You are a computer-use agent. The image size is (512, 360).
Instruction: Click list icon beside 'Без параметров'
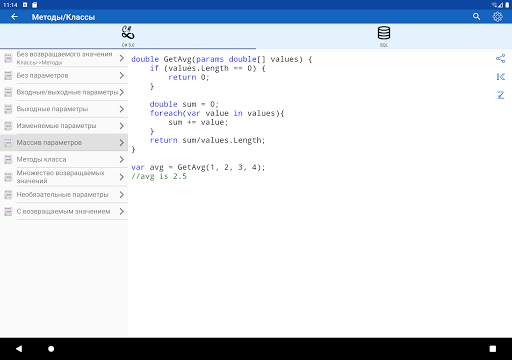pyautogui.click(x=8, y=75)
